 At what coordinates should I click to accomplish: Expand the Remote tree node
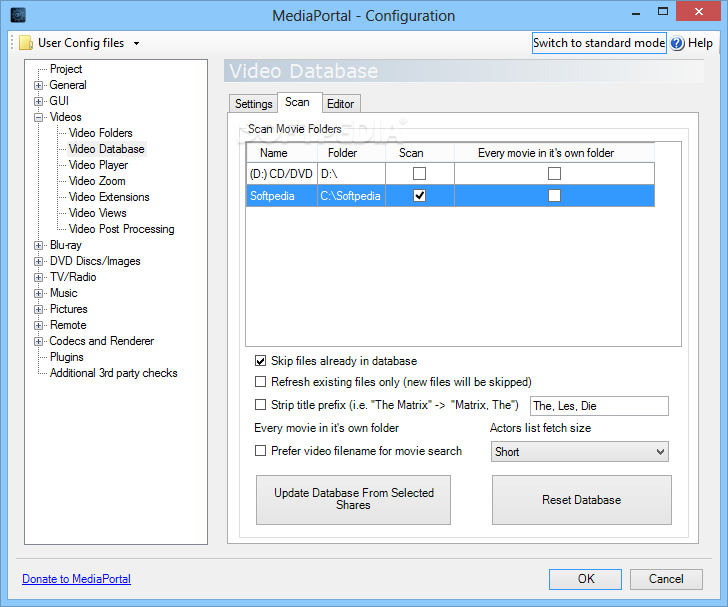pos(39,325)
